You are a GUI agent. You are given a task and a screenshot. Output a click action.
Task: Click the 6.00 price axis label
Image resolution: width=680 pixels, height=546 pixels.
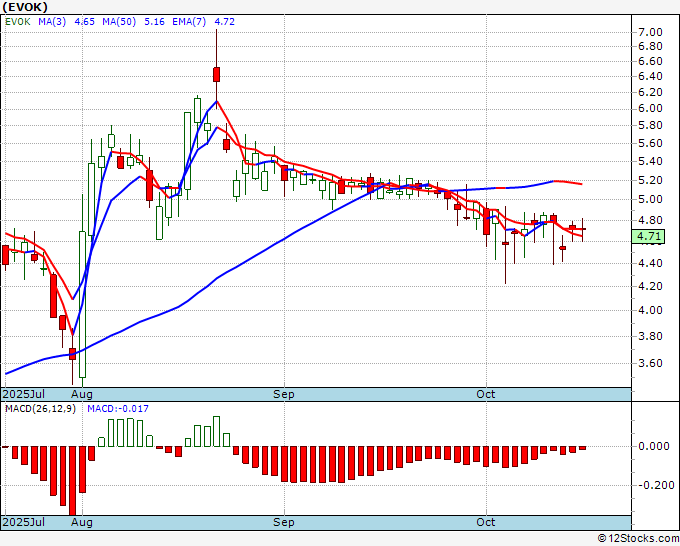[650, 108]
